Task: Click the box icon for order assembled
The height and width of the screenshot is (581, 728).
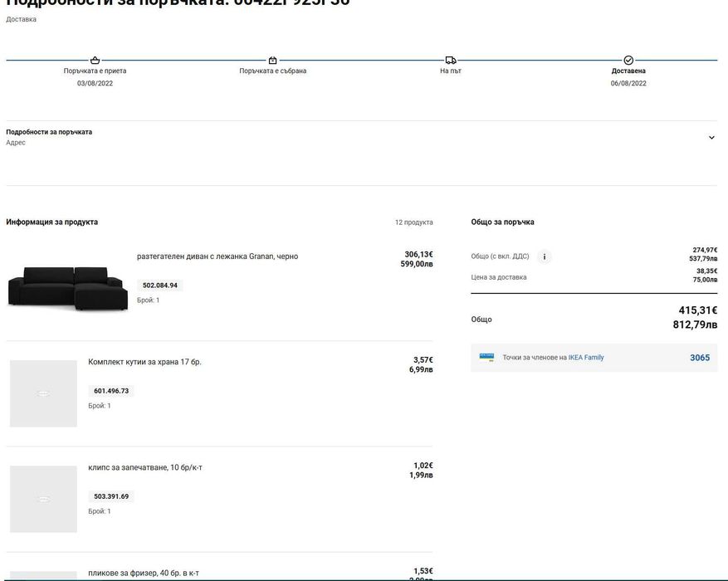Action: [x=272, y=61]
